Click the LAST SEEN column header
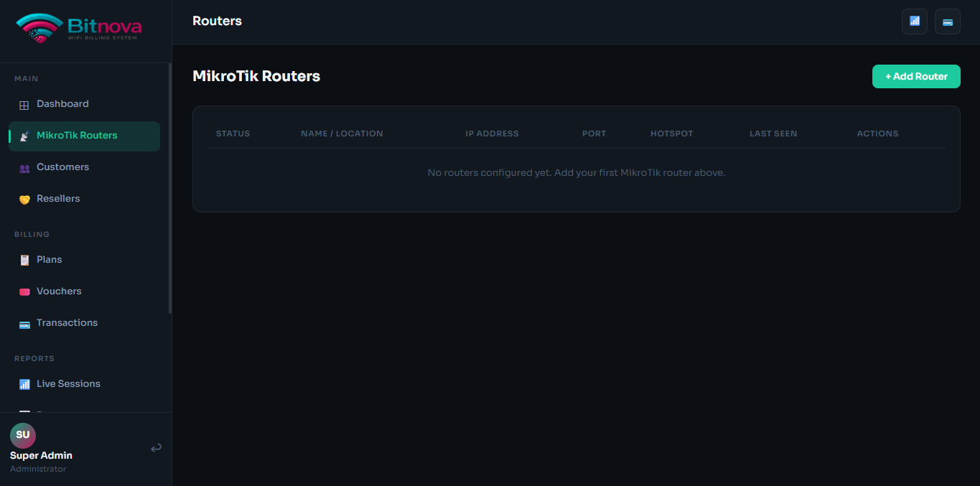Viewport: 980px width, 486px height. coord(773,134)
